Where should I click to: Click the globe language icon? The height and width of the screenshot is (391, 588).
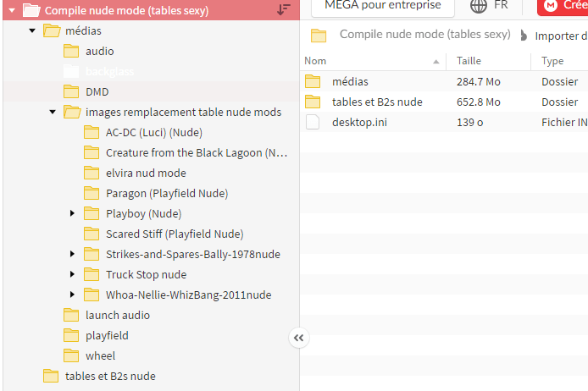[x=479, y=6]
